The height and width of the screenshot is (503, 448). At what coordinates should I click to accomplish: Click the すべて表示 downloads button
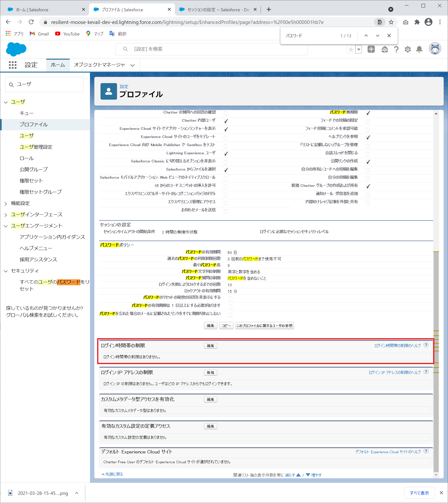pos(420,493)
